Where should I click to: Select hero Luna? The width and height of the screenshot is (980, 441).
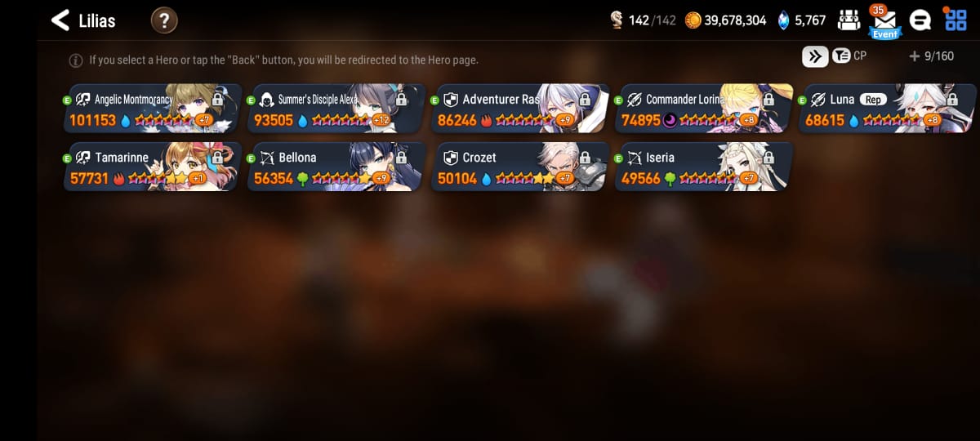click(x=888, y=109)
